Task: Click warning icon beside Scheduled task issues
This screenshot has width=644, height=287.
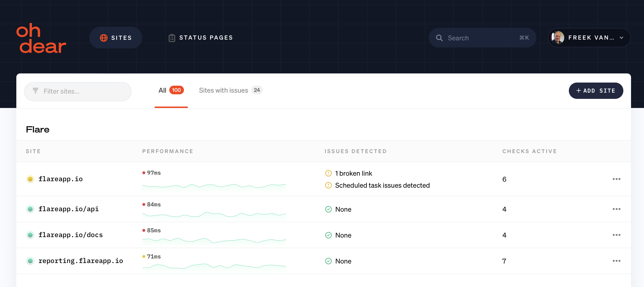Action: tap(328, 185)
